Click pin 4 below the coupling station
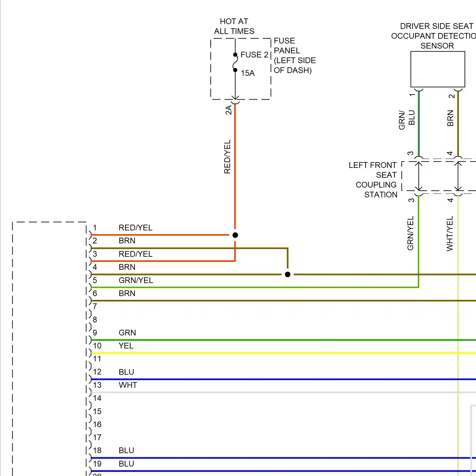Image resolution: width=476 pixels, height=476 pixels. pyautogui.click(x=450, y=200)
